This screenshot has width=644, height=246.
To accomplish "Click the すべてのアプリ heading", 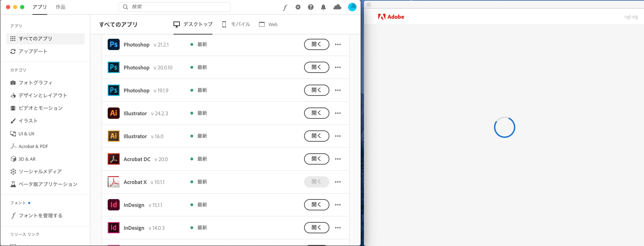I will click(118, 24).
